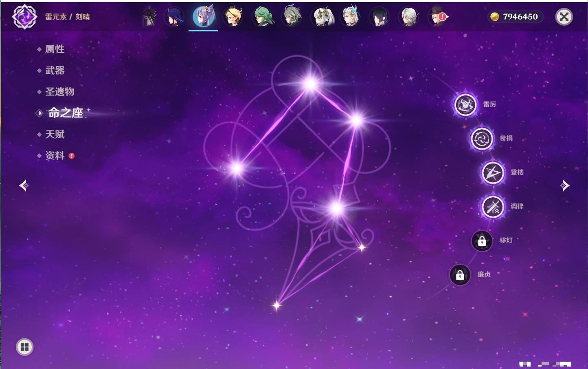The width and height of the screenshot is (588, 369).
Task: Select the highlighted 刻晴 character portrait
Action: click(203, 17)
